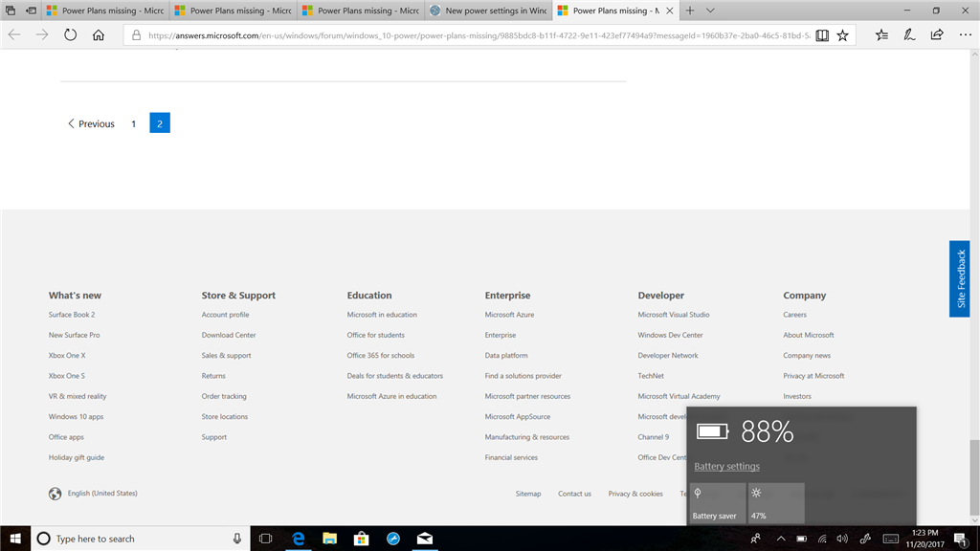Open Office 365 for schools link
Image resolution: width=980 pixels, height=551 pixels.
[x=381, y=356]
